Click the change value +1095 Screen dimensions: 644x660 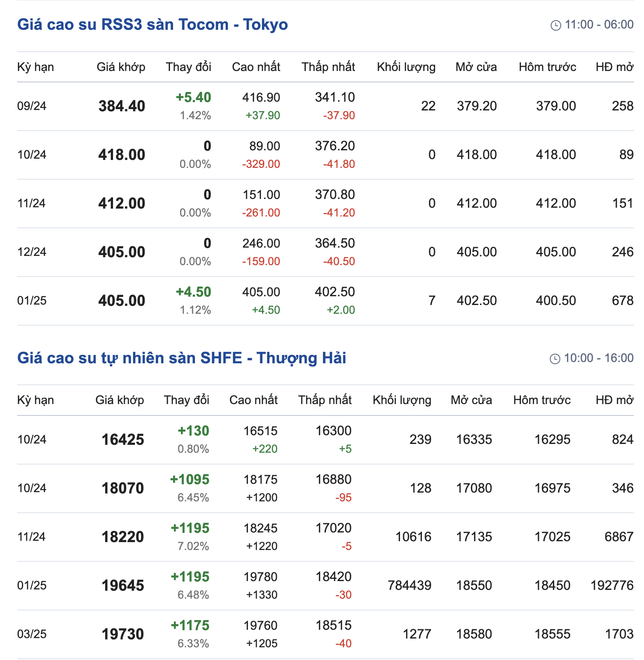[x=190, y=479]
